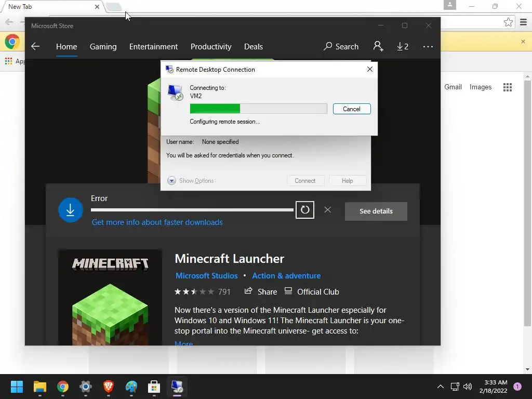Select the Productivity tab
The height and width of the screenshot is (399, 532).
[x=211, y=46]
